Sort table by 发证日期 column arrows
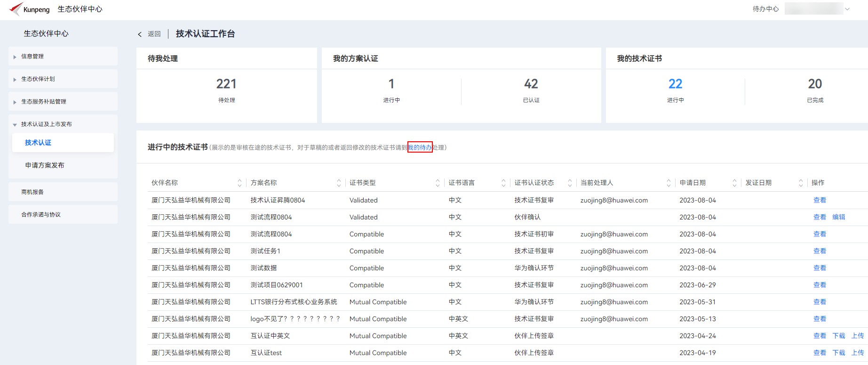Screen dimensions: 868x365 click(801, 183)
